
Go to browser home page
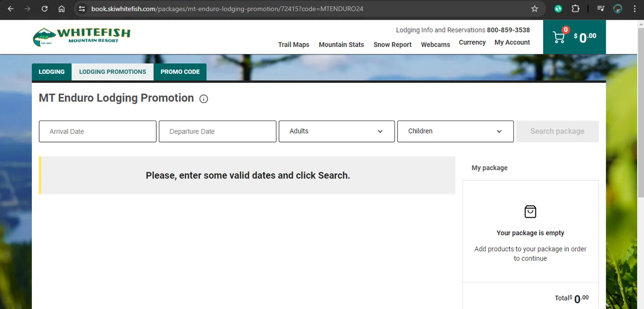pos(62,9)
